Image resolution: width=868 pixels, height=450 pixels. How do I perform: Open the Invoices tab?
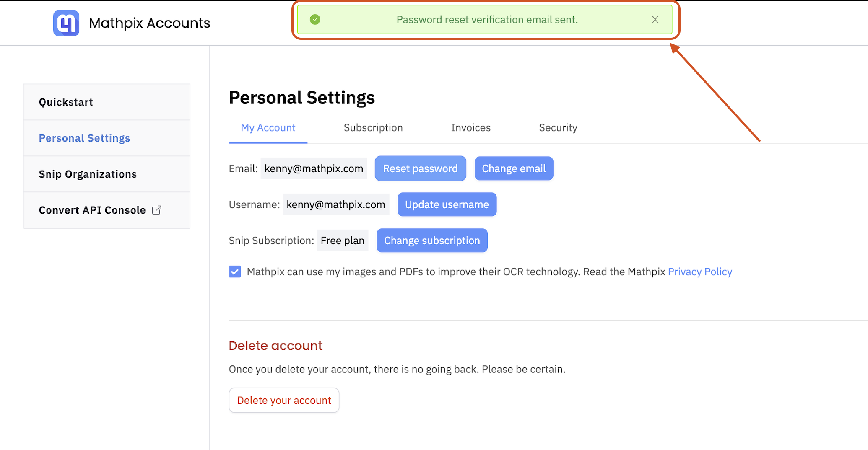pos(470,128)
